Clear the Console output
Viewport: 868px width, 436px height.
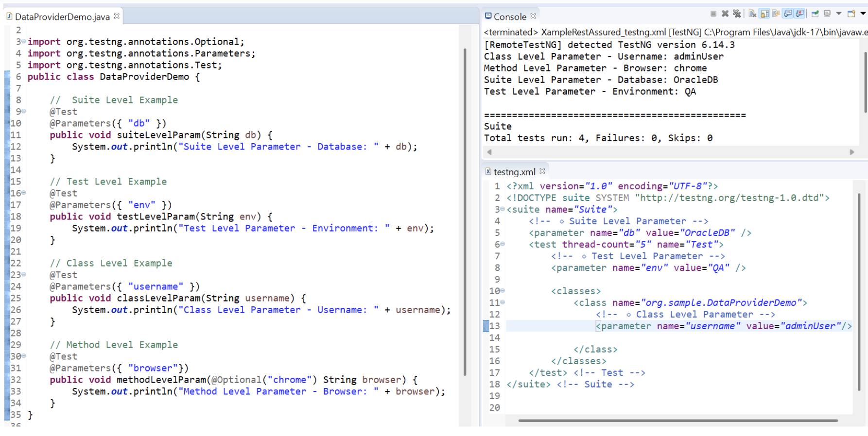pos(752,14)
